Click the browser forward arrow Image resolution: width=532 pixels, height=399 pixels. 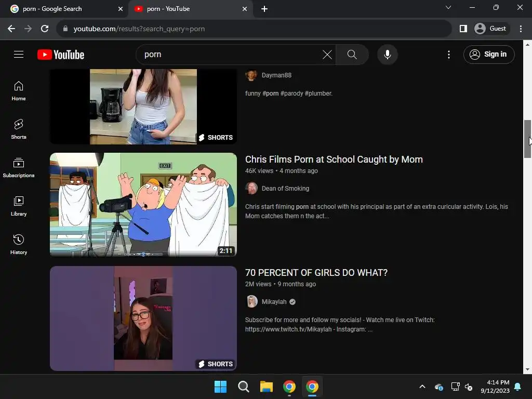[28, 29]
